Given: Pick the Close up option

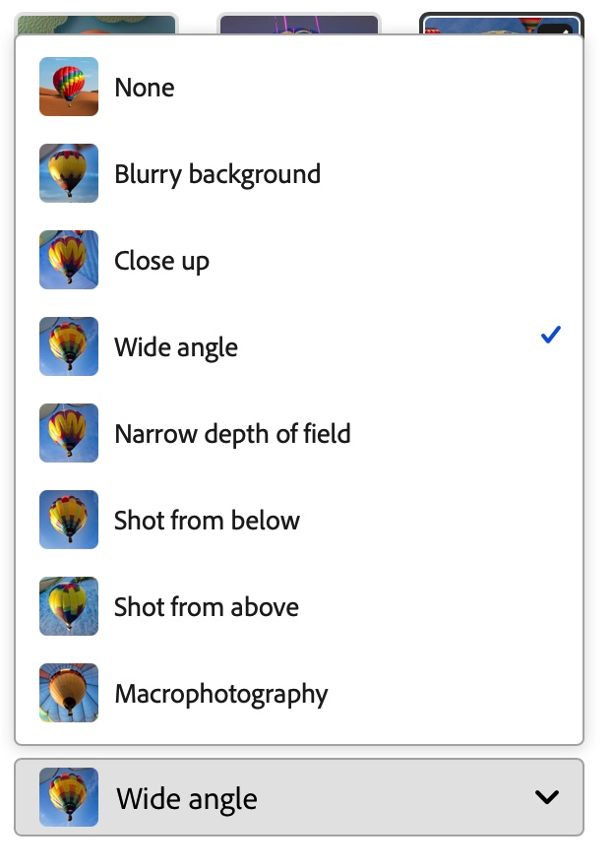Looking at the screenshot, I should 161,261.
